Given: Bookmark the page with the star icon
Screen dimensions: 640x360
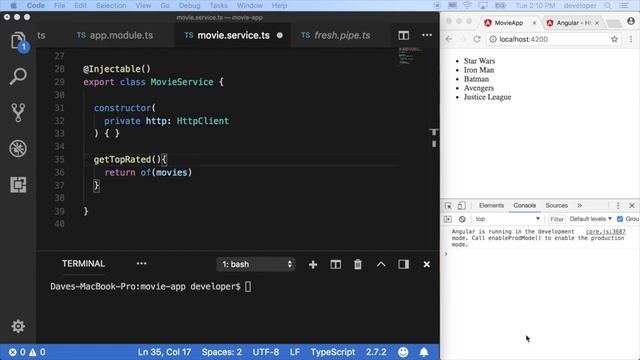Looking at the screenshot, I should pyautogui.click(x=614, y=39).
